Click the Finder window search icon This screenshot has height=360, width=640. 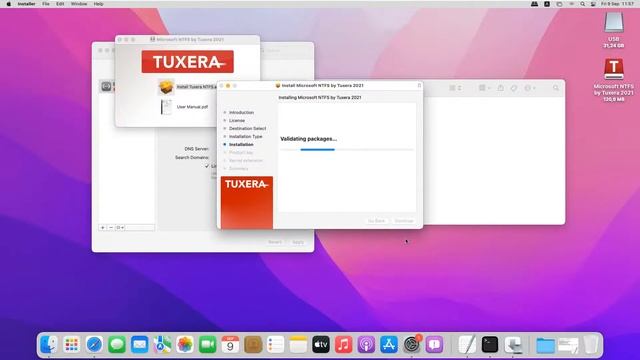pos(556,88)
